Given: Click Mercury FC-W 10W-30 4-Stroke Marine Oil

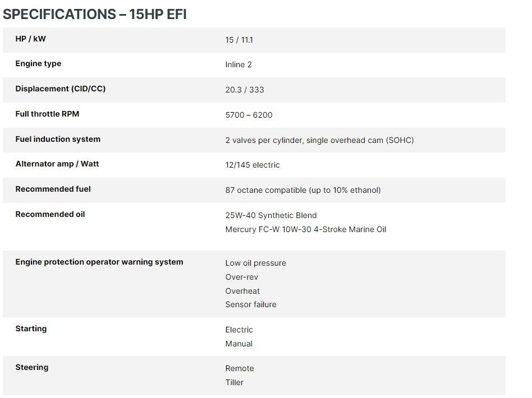Looking at the screenshot, I should pyautogui.click(x=306, y=229).
